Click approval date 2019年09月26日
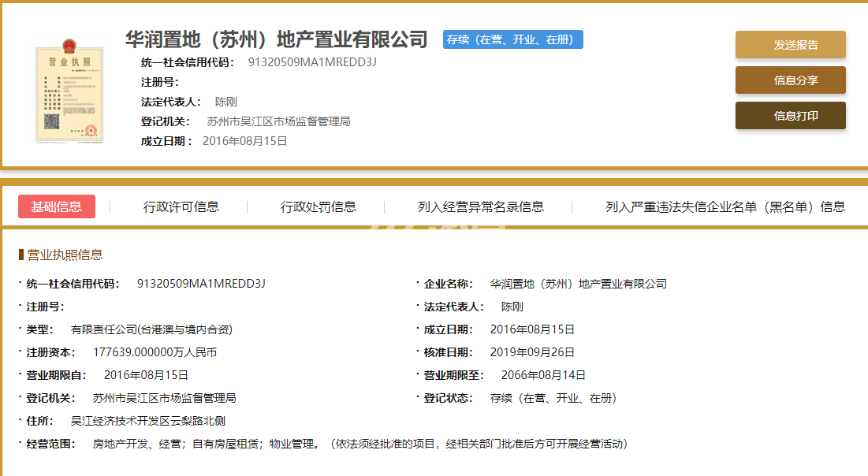The width and height of the screenshot is (868, 476). point(532,352)
